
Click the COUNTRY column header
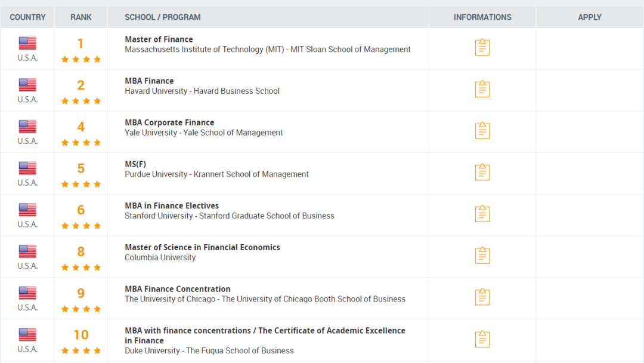coord(27,17)
